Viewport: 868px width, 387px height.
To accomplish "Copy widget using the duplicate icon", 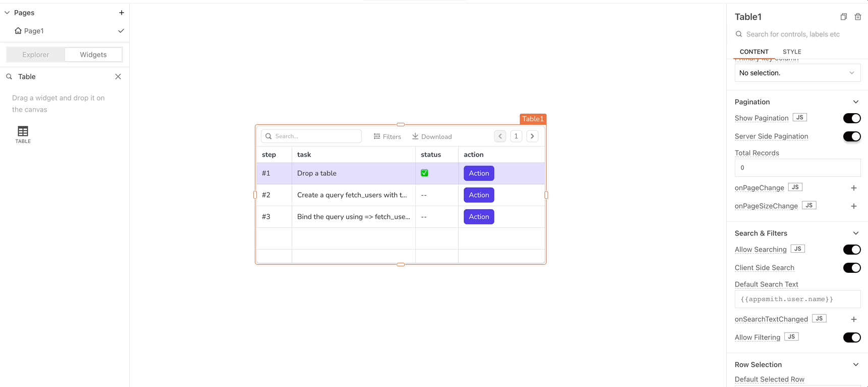I will click(844, 17).
